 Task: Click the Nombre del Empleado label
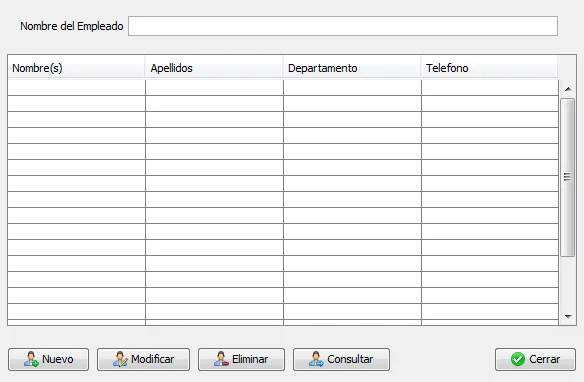[x=72, y=26]
